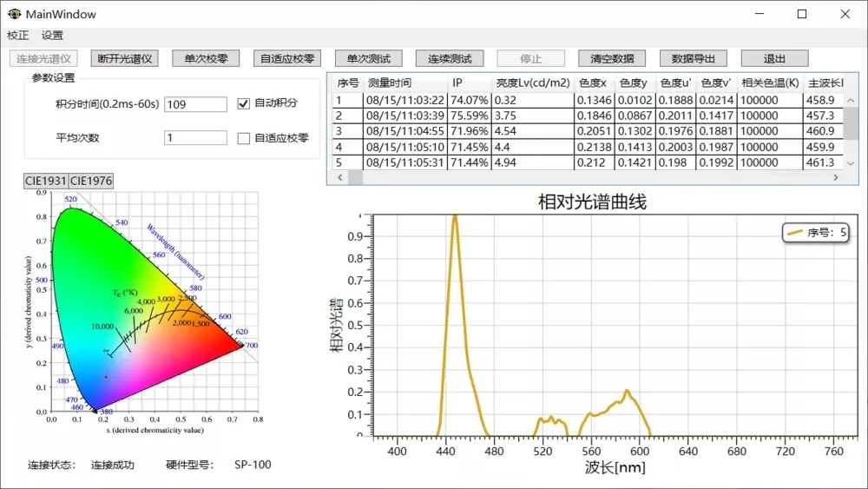Screen dimensions: 868x489
Task: Click the 积分时间 input field
Action: click(194, 104)
